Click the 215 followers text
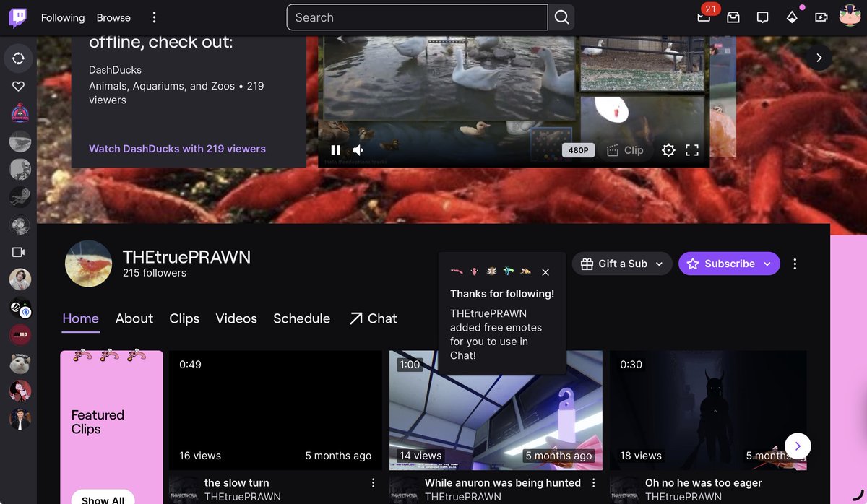This screenshot has height=504, width=867. click(155, 273)
